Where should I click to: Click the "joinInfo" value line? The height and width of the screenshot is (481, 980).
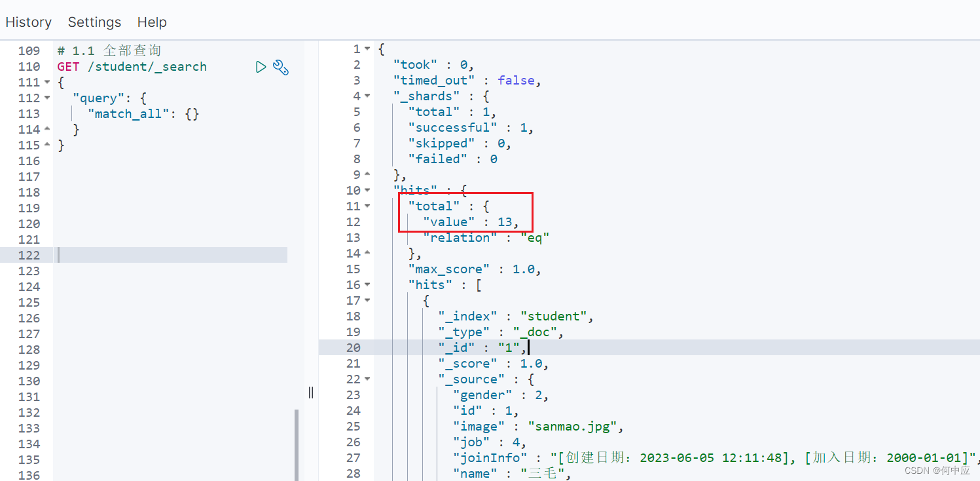coord(716,458)
